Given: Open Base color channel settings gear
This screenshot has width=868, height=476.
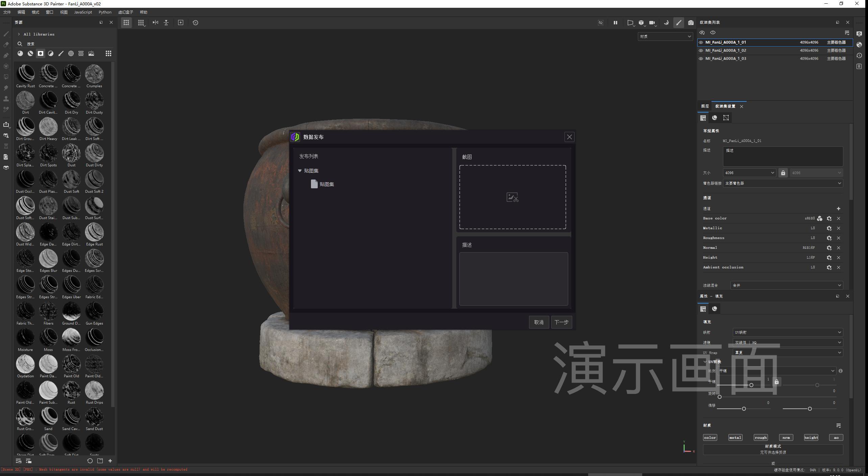Looking at the screenshot, I should click(x=829, y=218).
